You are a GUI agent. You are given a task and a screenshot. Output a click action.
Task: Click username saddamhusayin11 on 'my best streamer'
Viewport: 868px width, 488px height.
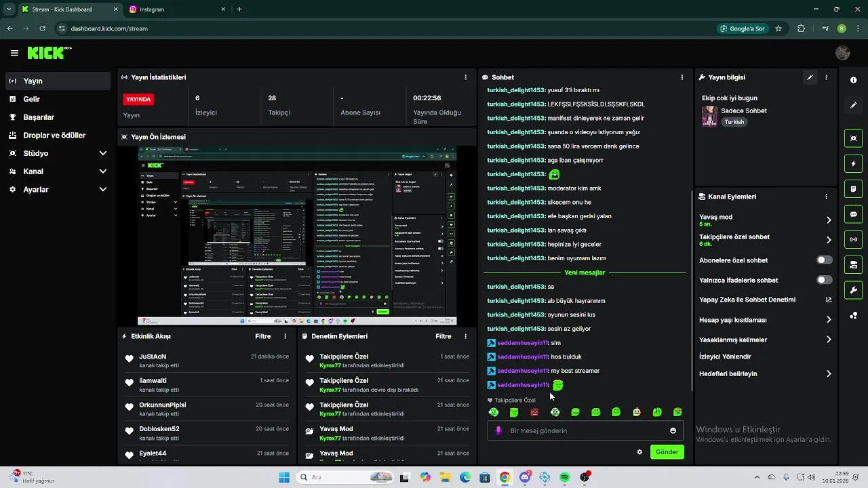coord(522,371)
